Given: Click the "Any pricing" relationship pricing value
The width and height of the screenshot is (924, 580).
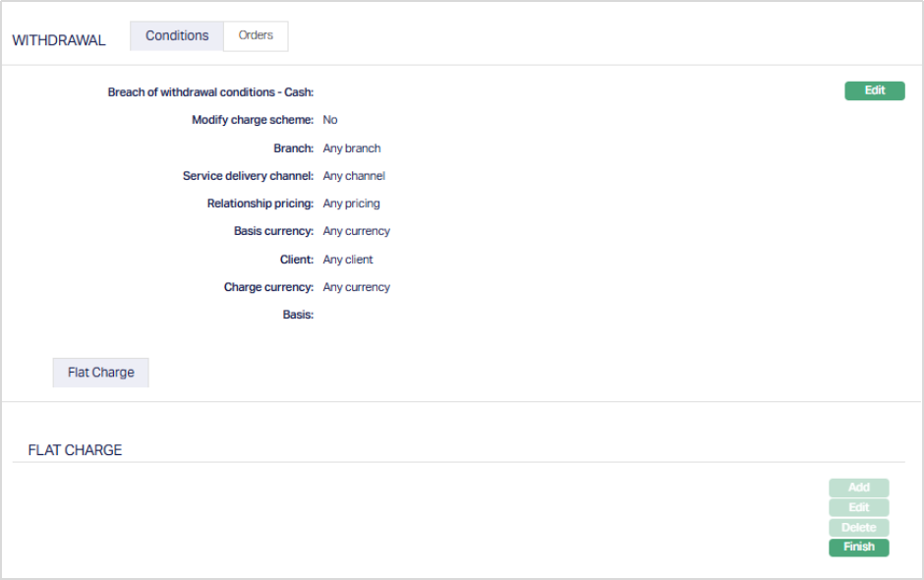Looking at the screenshot, I should point(351,203).
